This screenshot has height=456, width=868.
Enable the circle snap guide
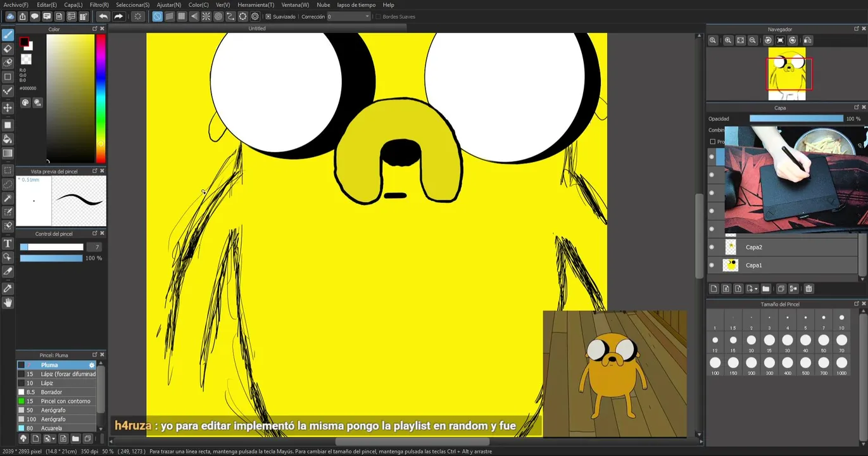[x=218, y=16]
